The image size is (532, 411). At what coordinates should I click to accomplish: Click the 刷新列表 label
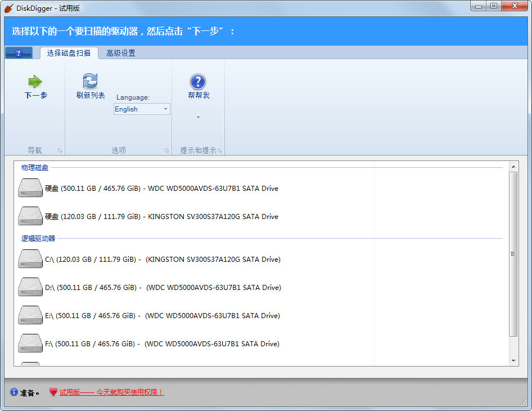click(91, 96)
